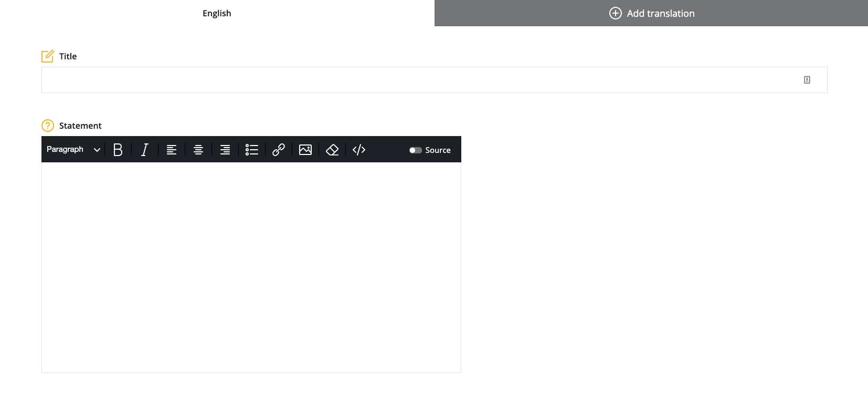Image resolution: width=868 pixels, height=414 pixels.
Task: Insert a bulleted list
Action: pyautogui.click(x=252, y=150)
